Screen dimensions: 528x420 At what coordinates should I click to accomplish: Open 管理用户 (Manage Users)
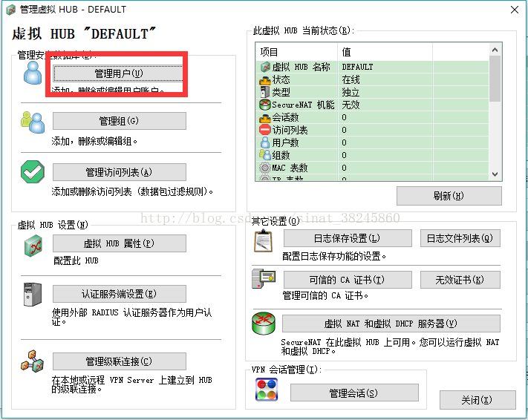click(x=119, y=73)
